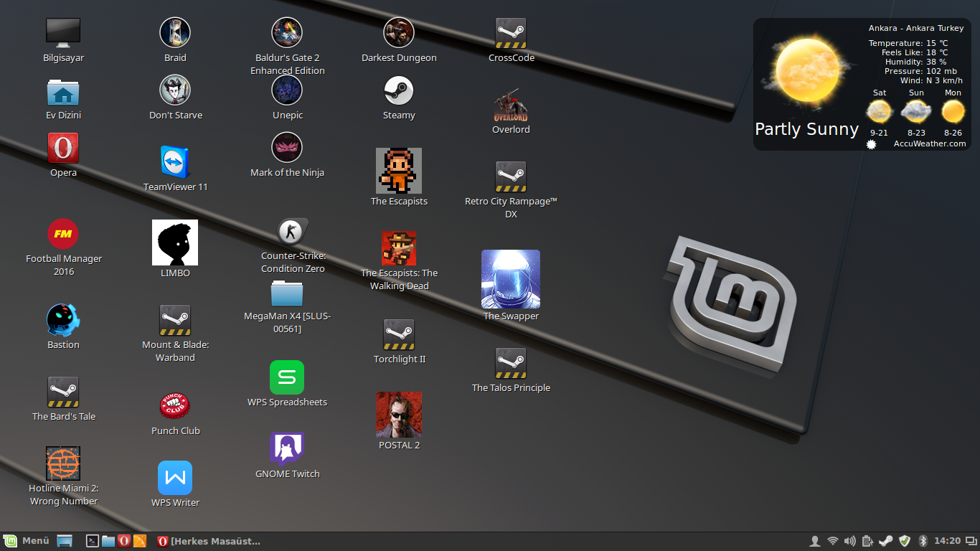
Task: Open the Overlord game icon
Action: (x=511, y=105)
